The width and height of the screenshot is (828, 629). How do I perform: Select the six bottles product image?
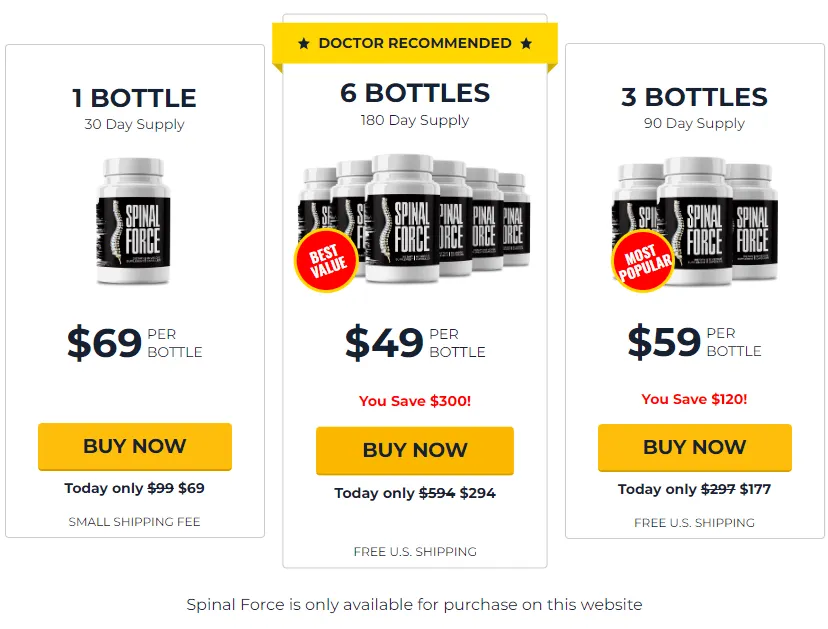(413, 219)
